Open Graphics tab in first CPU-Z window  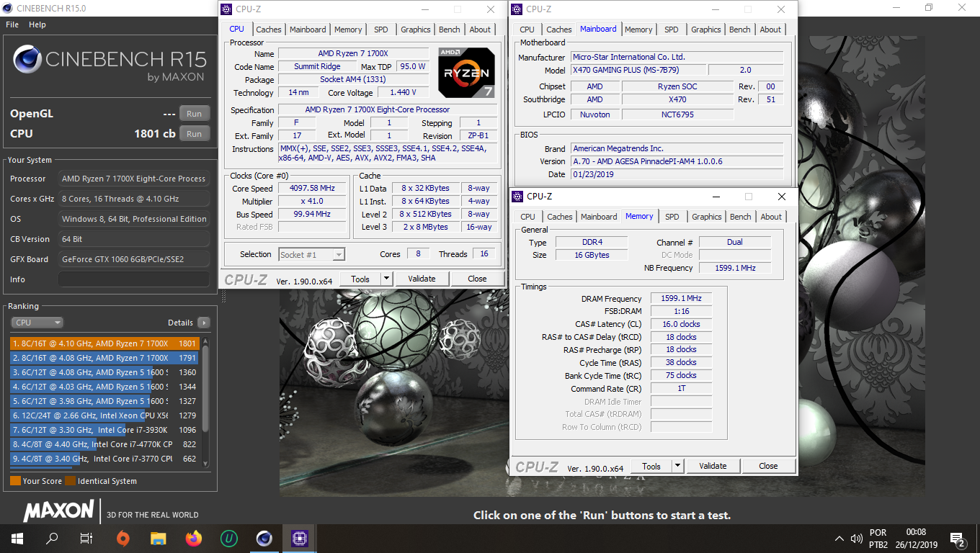(416, 30)
